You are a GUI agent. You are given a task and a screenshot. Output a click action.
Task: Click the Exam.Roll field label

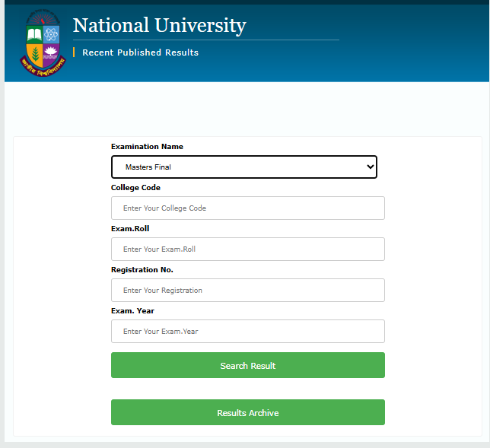[130, 228]
